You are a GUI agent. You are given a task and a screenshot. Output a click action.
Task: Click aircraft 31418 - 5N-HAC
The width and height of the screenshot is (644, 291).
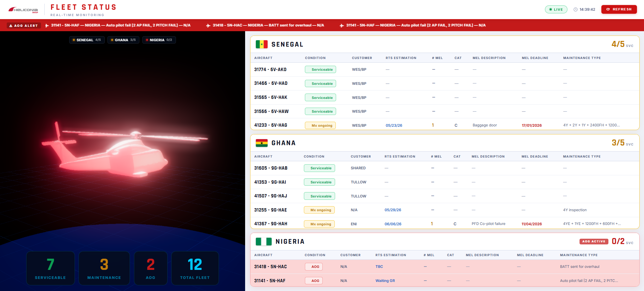tap(270, 267)
